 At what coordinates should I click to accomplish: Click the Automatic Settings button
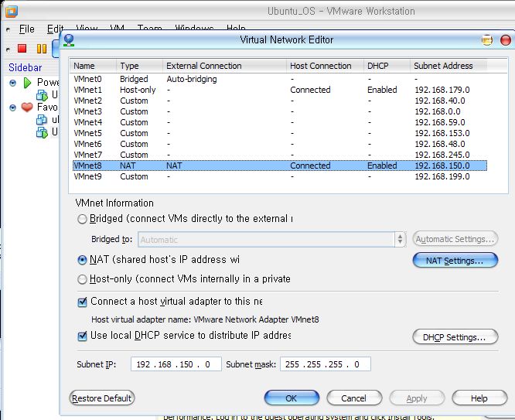click(455, 239)
